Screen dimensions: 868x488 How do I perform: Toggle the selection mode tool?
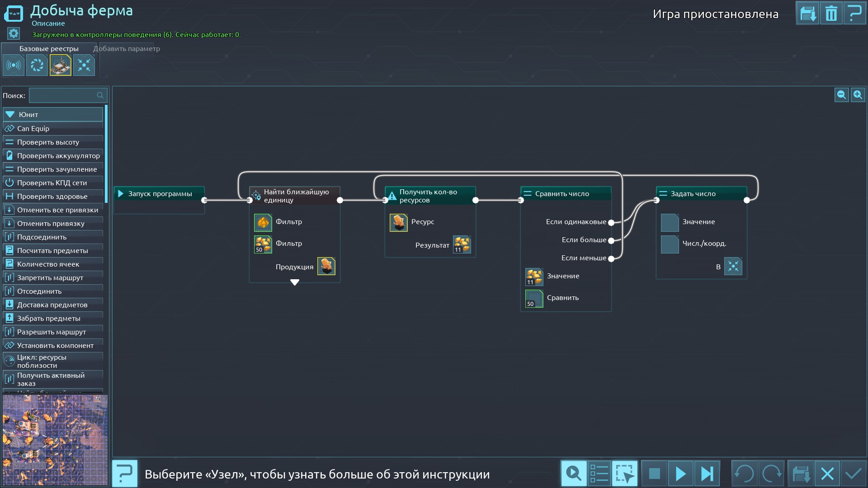(x=625, y=474)
